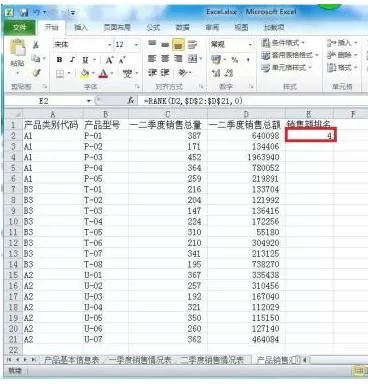368x384 pixels.
Task: Apply the comma style number format
Action: point(248,60)
